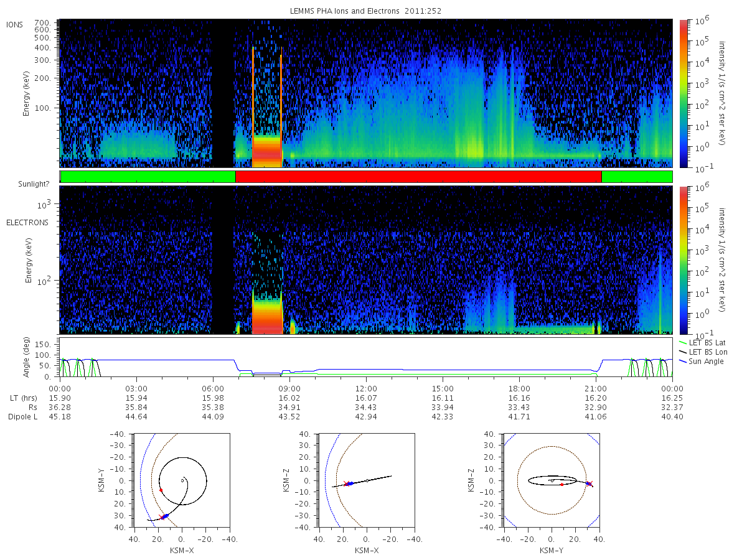The width and height of the screenshot is (747, 560).
Task: Click green Sunlight segment spanning 03:00
Action: pyautogui.click(x=148, y=177)
